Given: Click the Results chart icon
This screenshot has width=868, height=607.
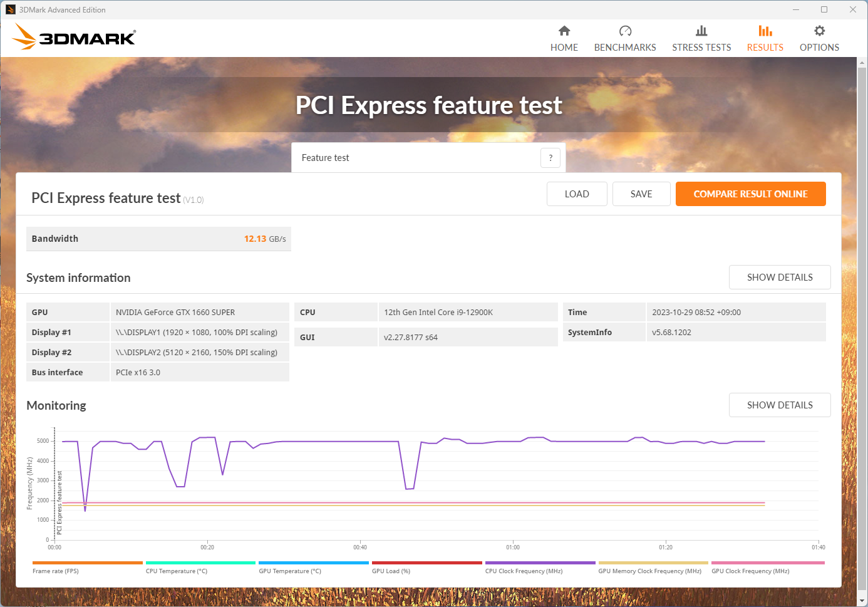Looking at the screenshot, I should coord(765,31).
